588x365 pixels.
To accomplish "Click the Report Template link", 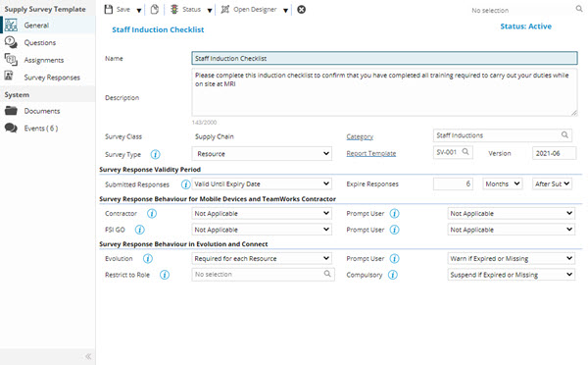I will pyautogui.click(x=370, y=154).
